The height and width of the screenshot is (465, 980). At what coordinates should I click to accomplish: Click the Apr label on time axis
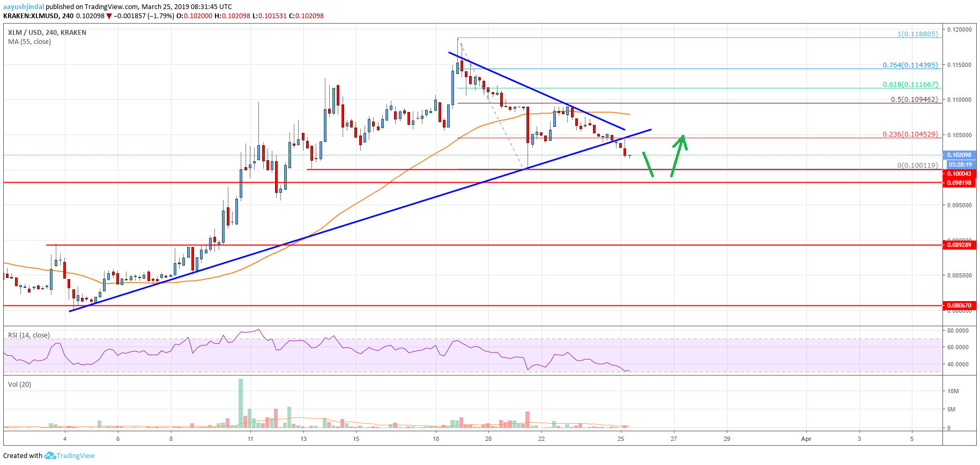pos(806,439)
